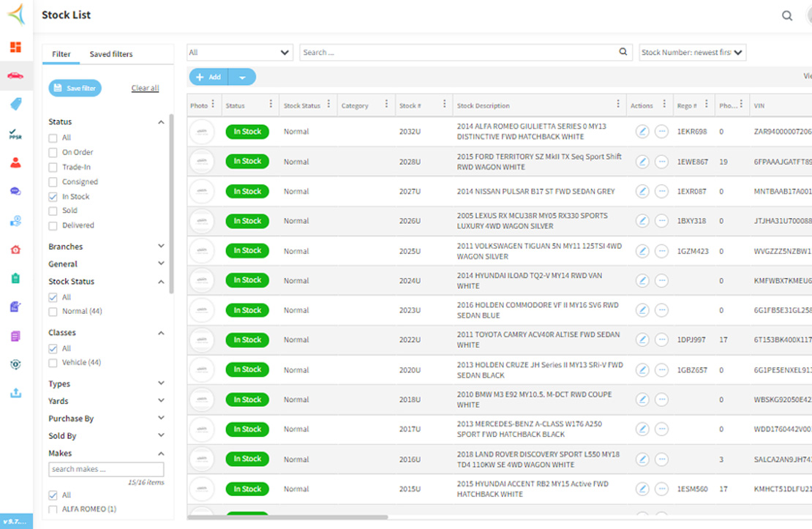812x529 pixels.
Task: Check the Normal (44) checkbox
Action: point(53,312)
